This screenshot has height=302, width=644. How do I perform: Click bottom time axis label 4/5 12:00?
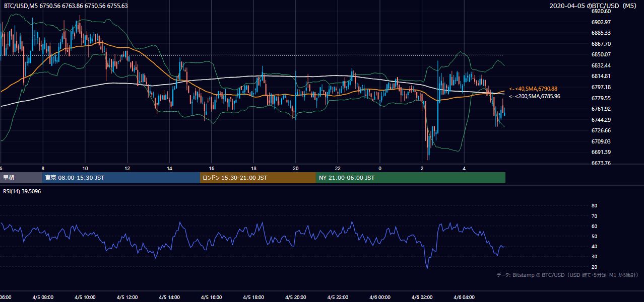click(127, 297)
